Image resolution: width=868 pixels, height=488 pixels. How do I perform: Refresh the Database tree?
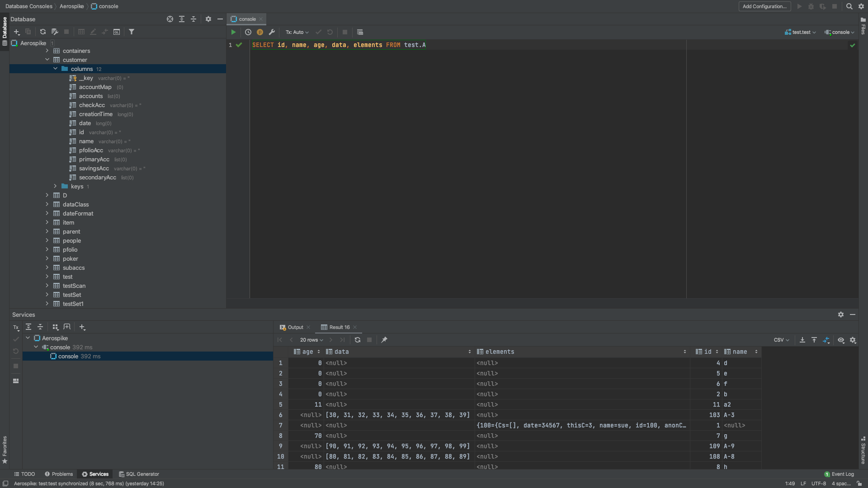pos(43,32)
